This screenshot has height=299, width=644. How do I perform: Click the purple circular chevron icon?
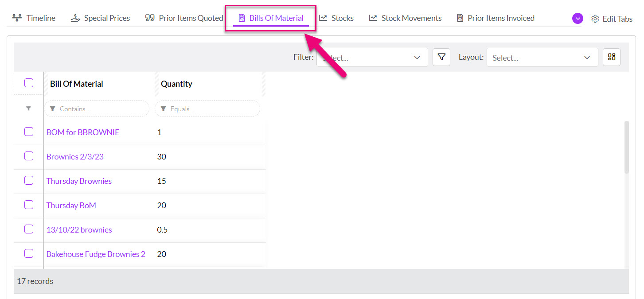pos(577,19)
